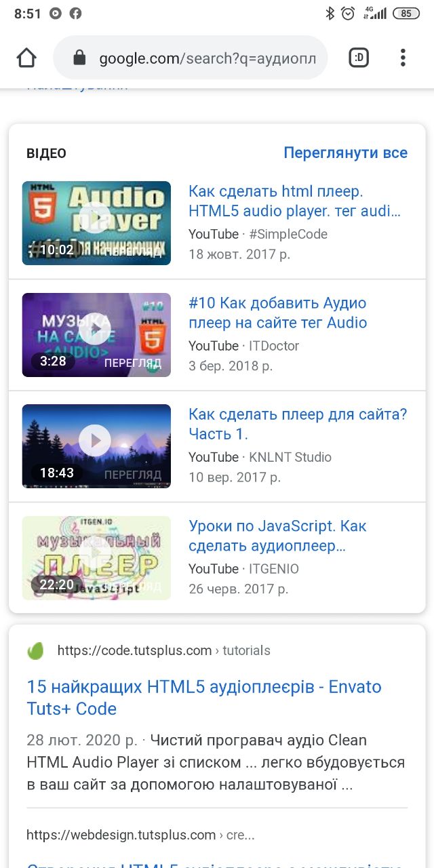This screenshot has width=434, height=868.
Task: Open 'Как сделать html плеер' video title
Action: (x=295, y=201)
